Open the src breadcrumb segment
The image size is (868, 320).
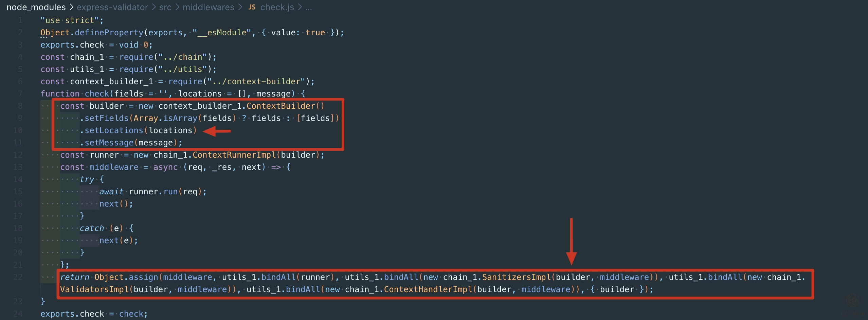coord(165,7)
